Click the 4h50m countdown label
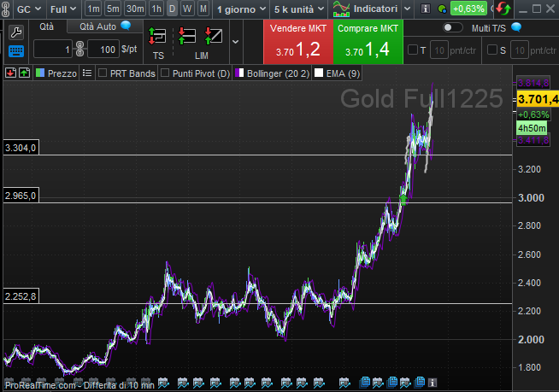Image resolution: width=559 pixels, height=392 pixels. (x=532, y=128)
